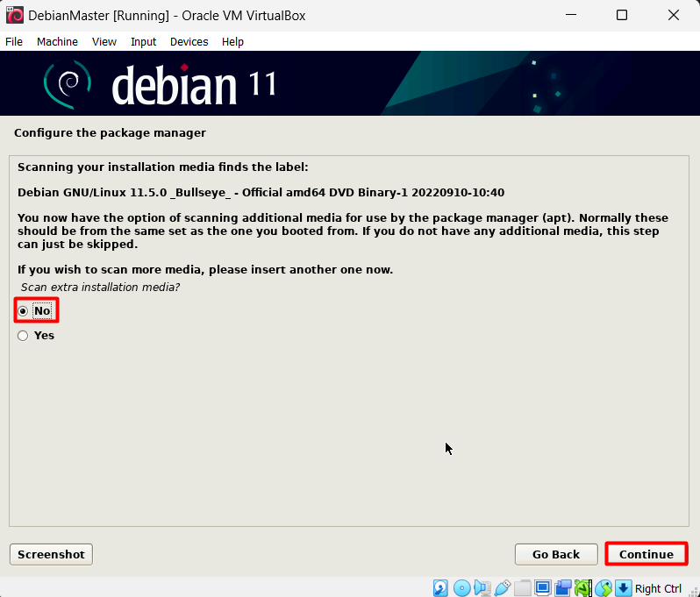Click the keyboard capture arrow icon
The image size is (700, 597).
[x=623, y=588]
